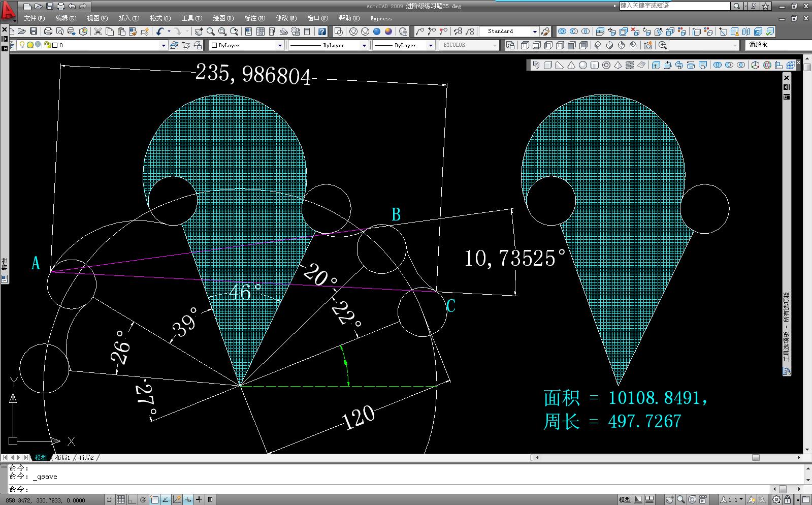Expand the layer 0 dropdown list
Image resolution: width=812 pixels, height=505 pixels.
pos(164,45)
